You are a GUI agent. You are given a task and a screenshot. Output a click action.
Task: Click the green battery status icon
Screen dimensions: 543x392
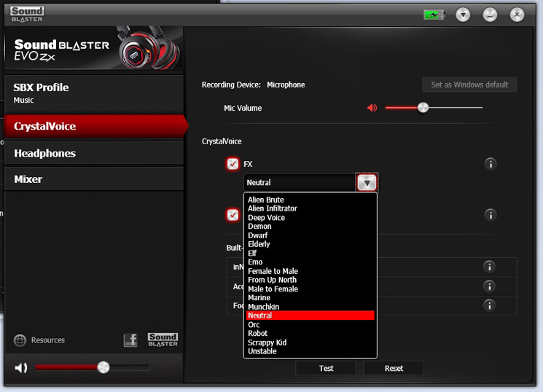click(x=434, y=15)
